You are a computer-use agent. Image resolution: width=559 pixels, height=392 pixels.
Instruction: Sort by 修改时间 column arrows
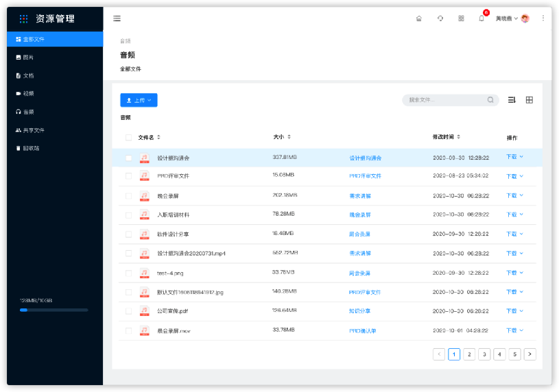point(458,137)
